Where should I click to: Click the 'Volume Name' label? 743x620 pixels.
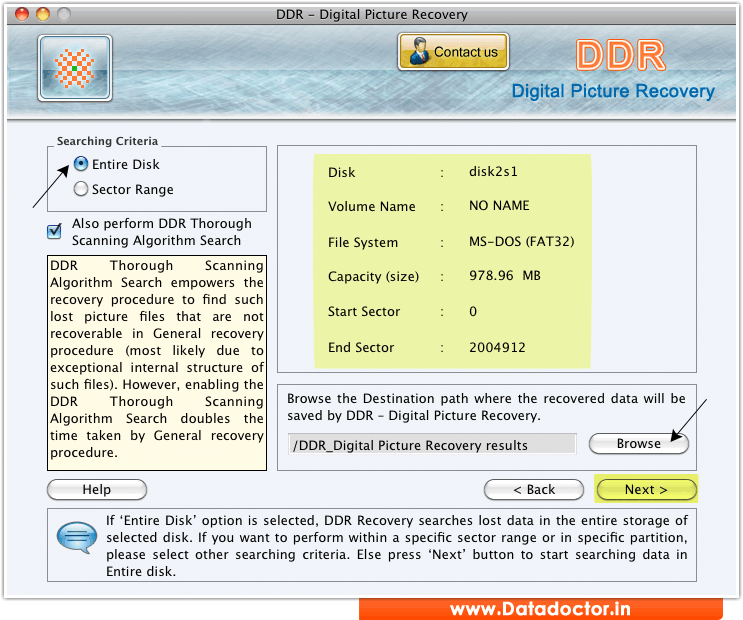(372, 207)
